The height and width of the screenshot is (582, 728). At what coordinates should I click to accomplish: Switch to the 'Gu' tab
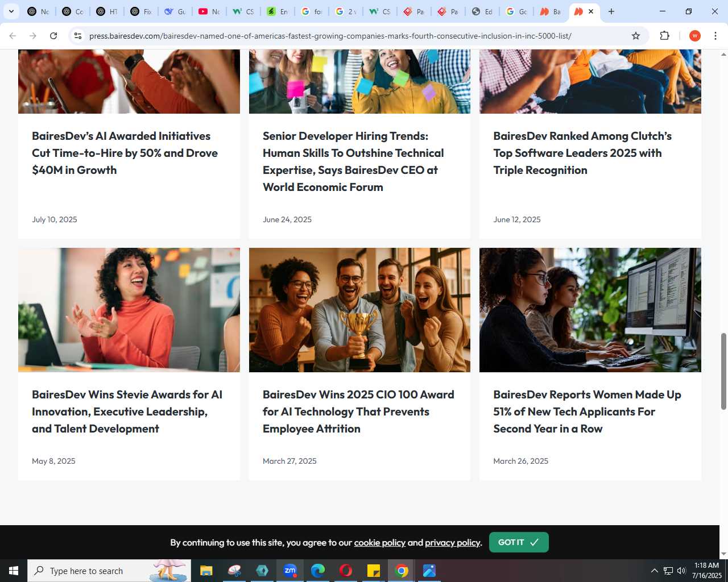tap(175, 11)
